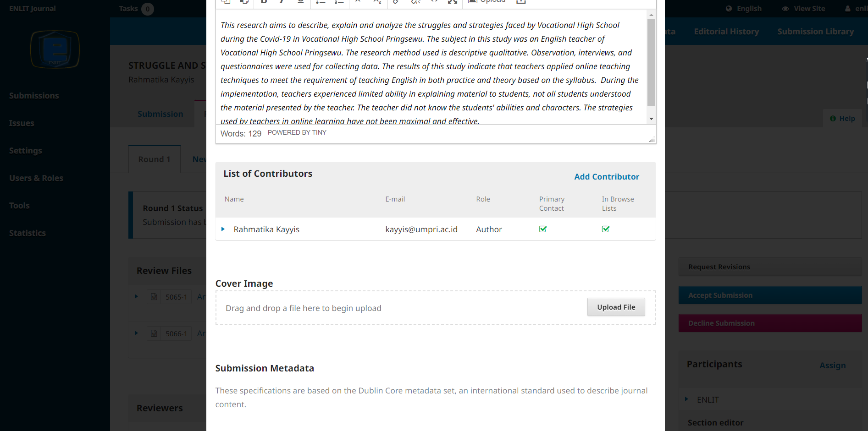Click the down arrow of editor scrollbar
The image size is (868, 431).
coord(651,119)
